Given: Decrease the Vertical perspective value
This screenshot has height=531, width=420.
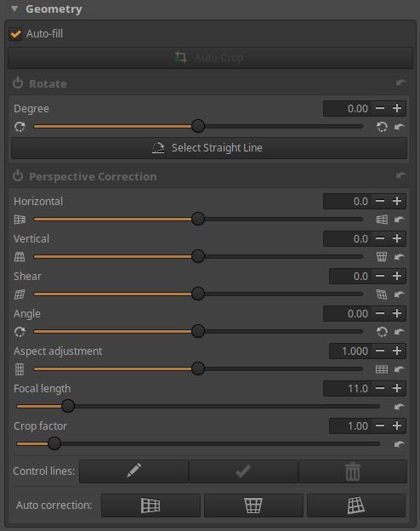Looking at the screenshot, I should [x=380, y=238].
